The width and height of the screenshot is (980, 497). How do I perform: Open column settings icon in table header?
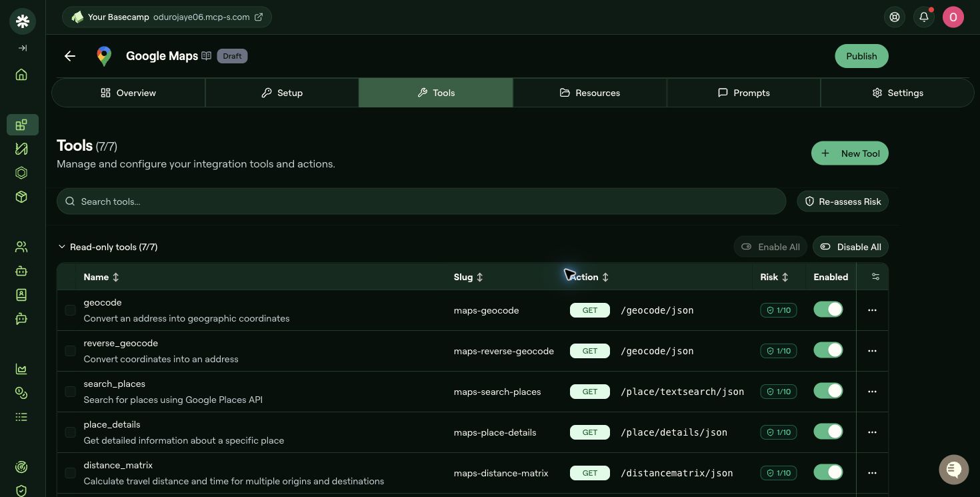875,277
